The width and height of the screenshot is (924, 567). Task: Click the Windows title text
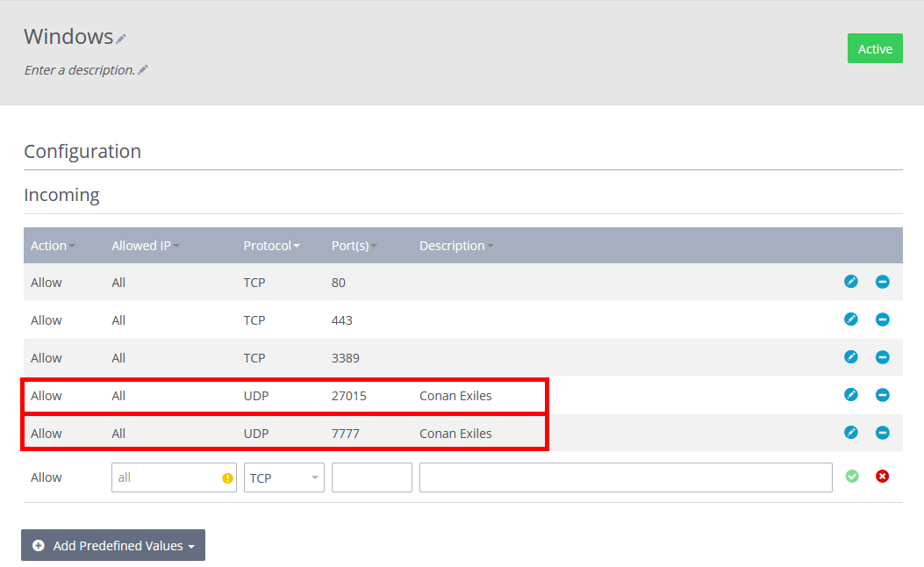tap(68, 37)
